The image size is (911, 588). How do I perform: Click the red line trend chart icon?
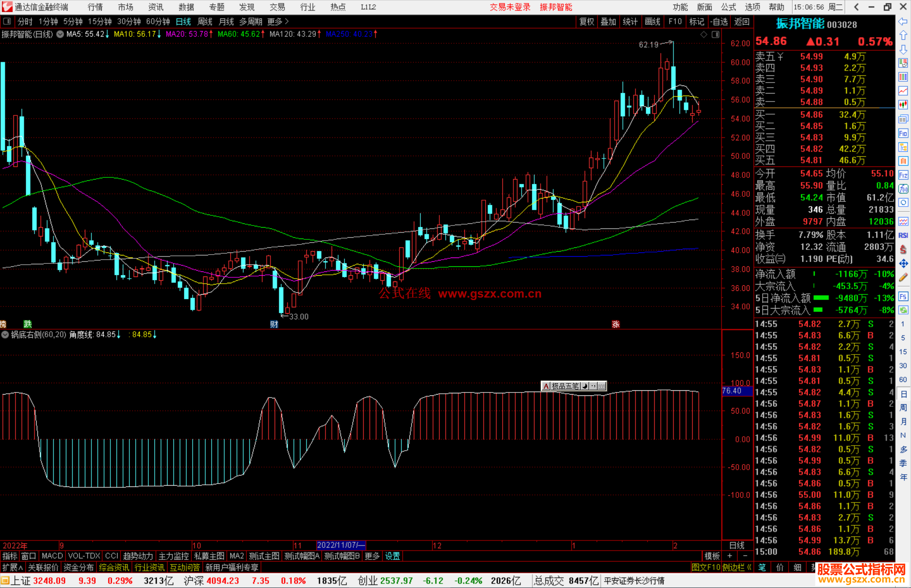coord(903,91)
